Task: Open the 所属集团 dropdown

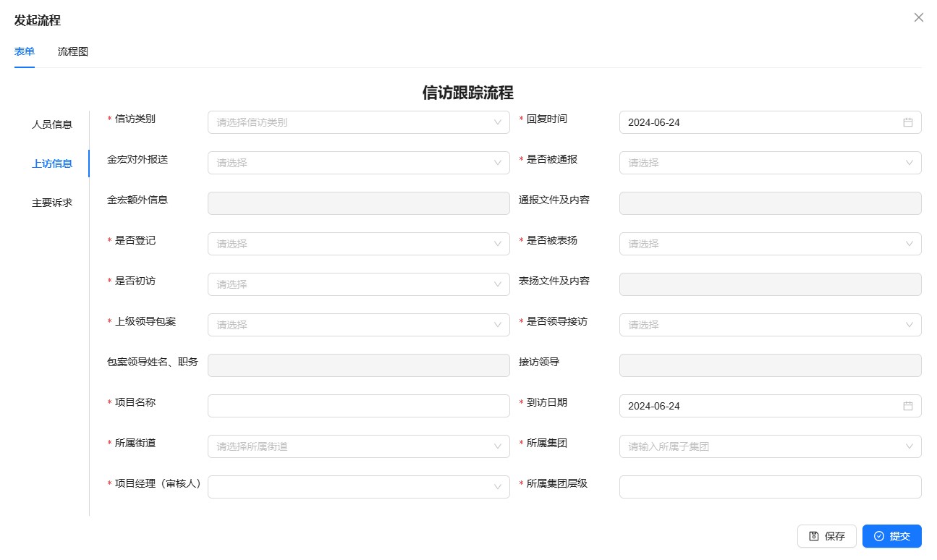Action: (769, 446)
